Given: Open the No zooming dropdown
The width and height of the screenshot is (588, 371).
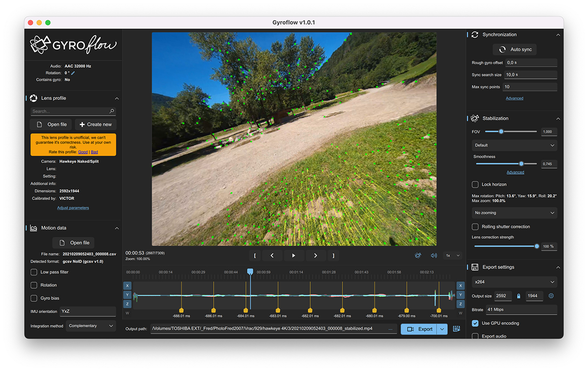Looking at the screenshot, I should point(514,213).
